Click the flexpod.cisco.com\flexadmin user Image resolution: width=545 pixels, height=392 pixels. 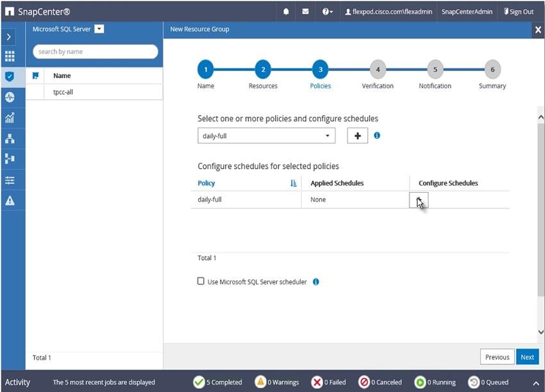tap(389, 12)
